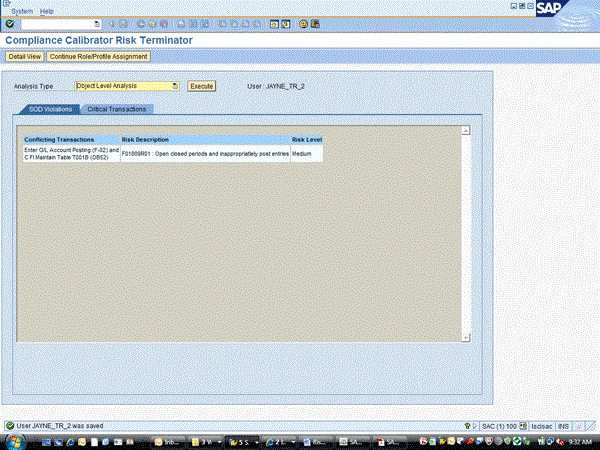Click the Detail View button
Screen dimensions: 600x450
point(24,56)
